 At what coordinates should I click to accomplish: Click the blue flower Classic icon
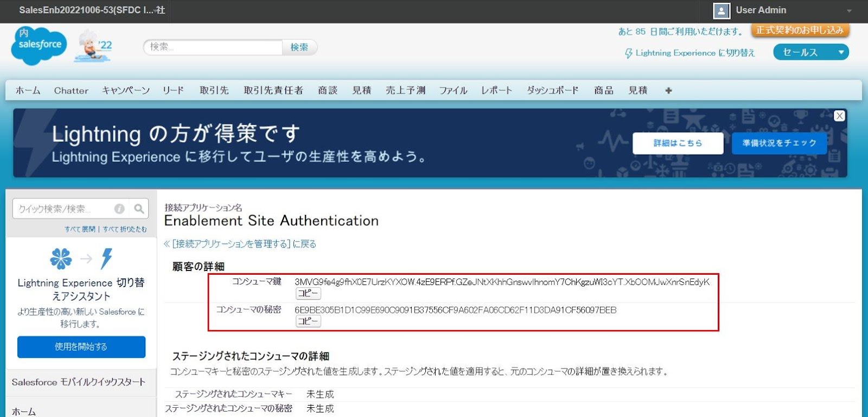coord(61,258)
